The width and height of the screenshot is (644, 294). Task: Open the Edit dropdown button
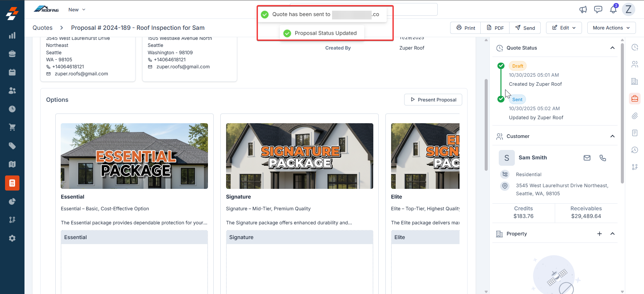564,28
